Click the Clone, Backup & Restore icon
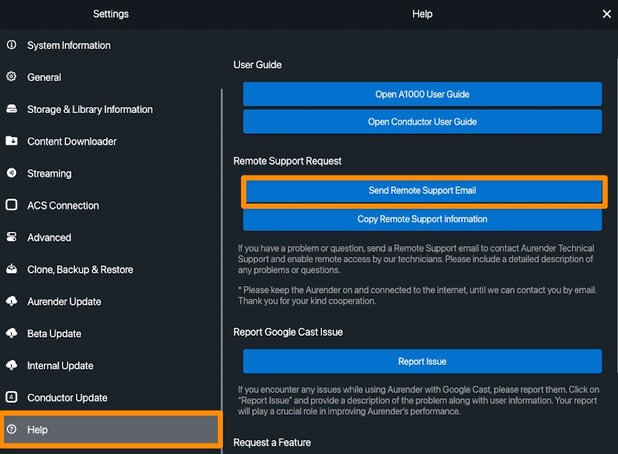The width and height of the screenshot is (618, 454). tap(11, 269)
